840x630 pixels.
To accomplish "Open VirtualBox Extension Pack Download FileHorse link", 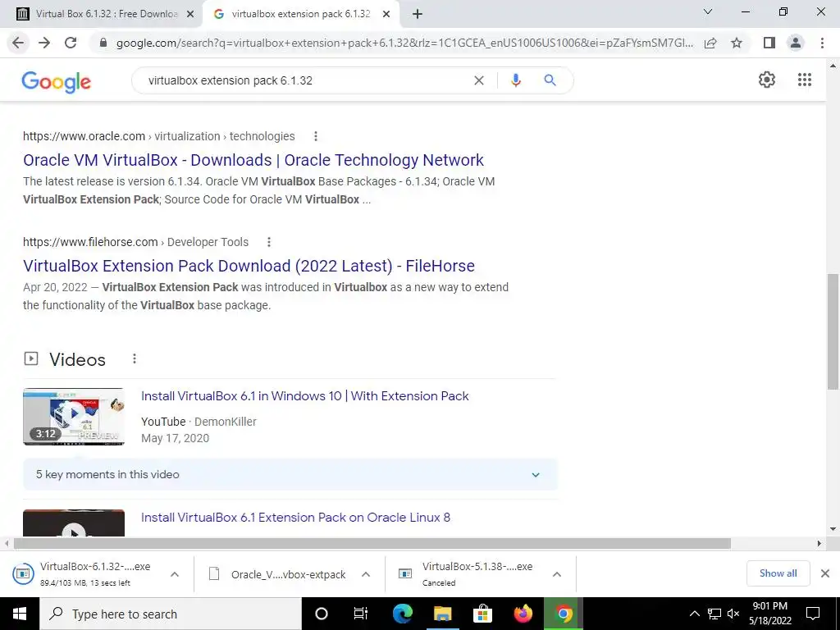I will click(249, 266).
